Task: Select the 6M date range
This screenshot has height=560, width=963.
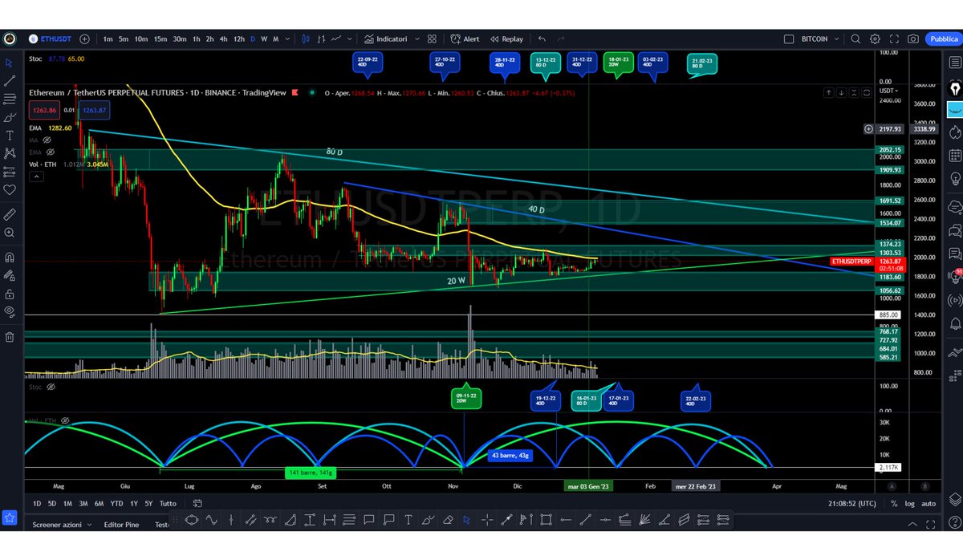Action: (99, 504)
